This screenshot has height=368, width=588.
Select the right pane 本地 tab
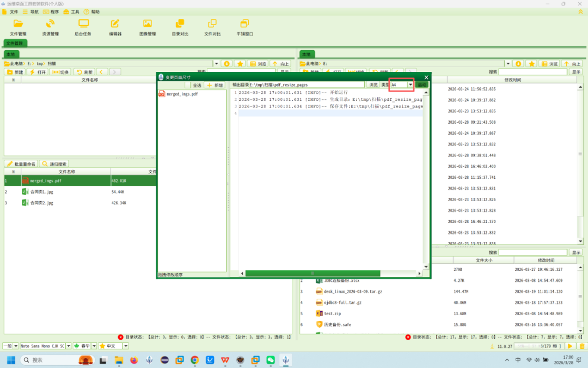coord(307,55)
